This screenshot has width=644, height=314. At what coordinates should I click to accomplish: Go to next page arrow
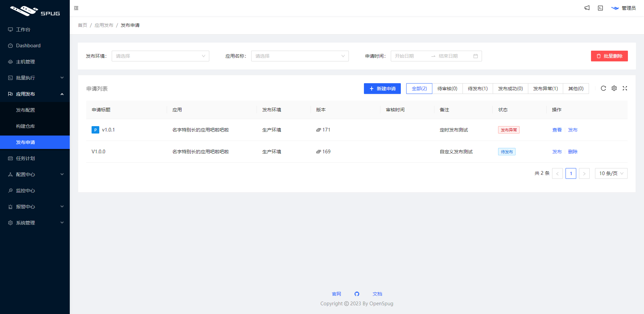[x=584, y=173]
